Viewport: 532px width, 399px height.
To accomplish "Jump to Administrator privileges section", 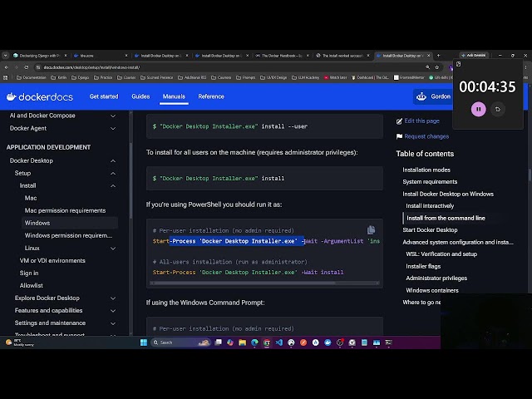I will click(x=436, y=278).
